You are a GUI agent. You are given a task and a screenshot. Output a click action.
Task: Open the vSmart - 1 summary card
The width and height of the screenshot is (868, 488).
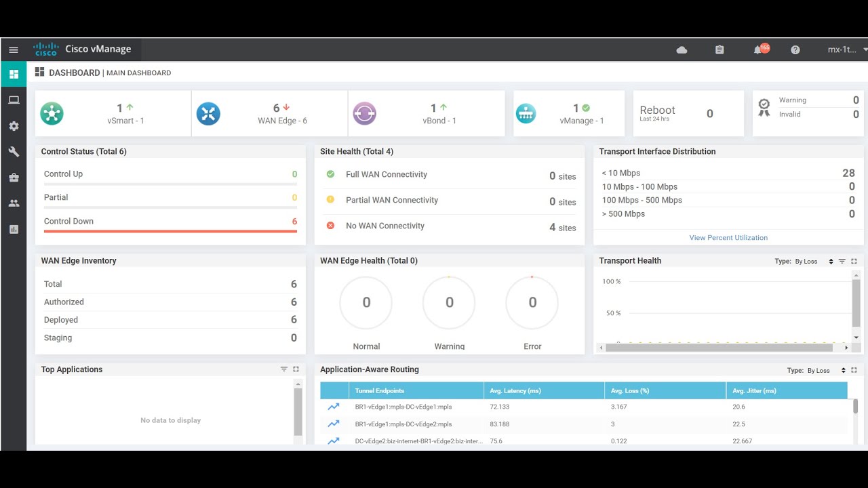point(113,113)
